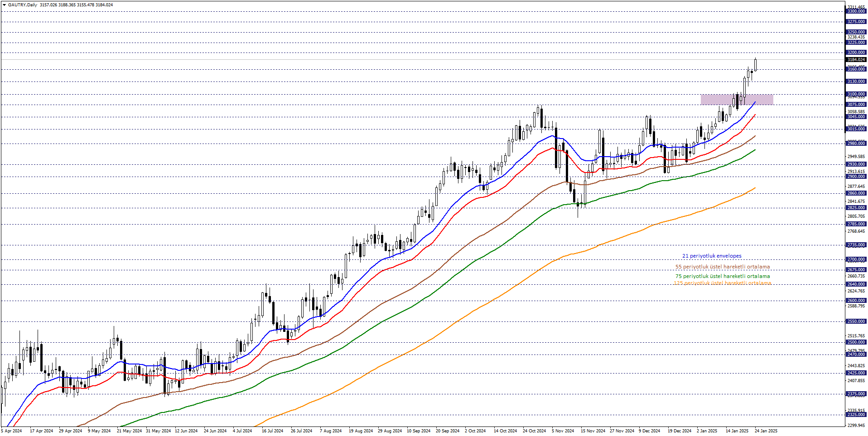Click the 29 Aug 2024 date label
Image resolution: width=868 pixels, height=436 pixels.
pyautogui.click(x=390, y=431)
